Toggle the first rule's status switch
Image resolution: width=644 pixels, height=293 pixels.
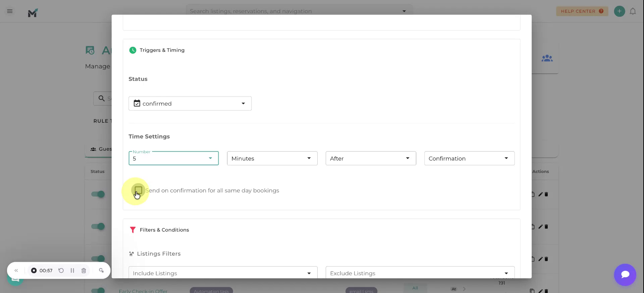[x=98, y=194]
